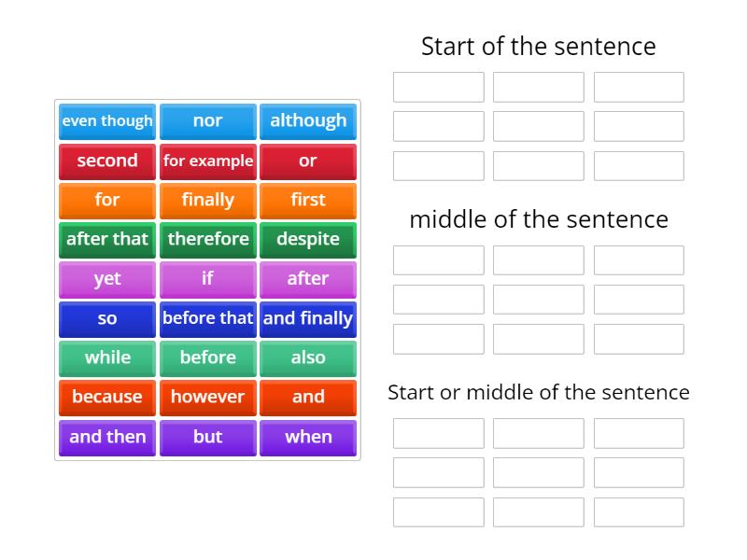This screenshot has height=560, width=747.
Task: Select the red 'second' tile
Action: (x=107, y=161)
